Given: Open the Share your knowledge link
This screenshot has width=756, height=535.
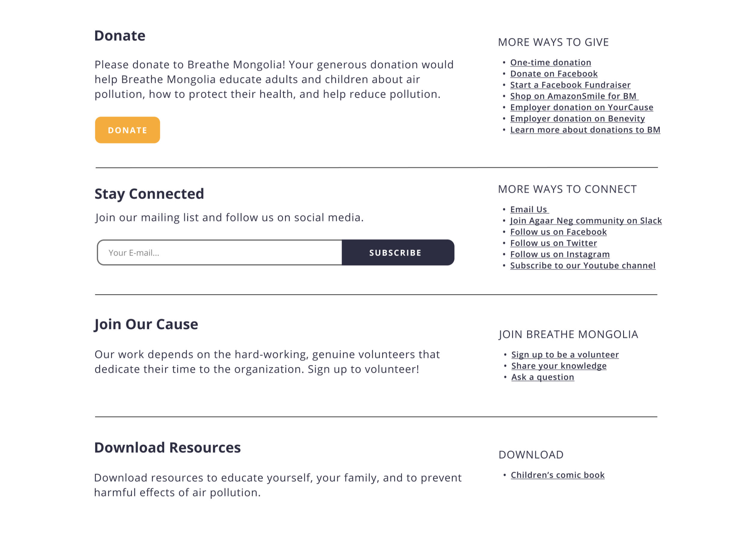Looking at the screenshot, I should click(x=559, y=366).
